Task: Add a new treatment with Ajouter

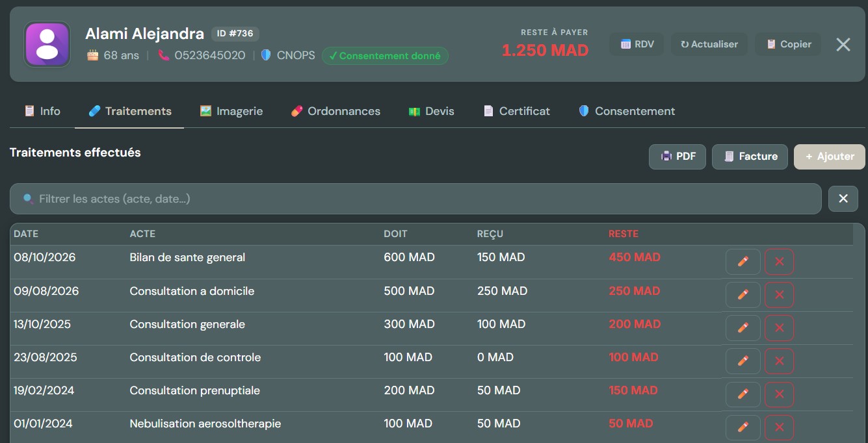Action: (830, 157)
